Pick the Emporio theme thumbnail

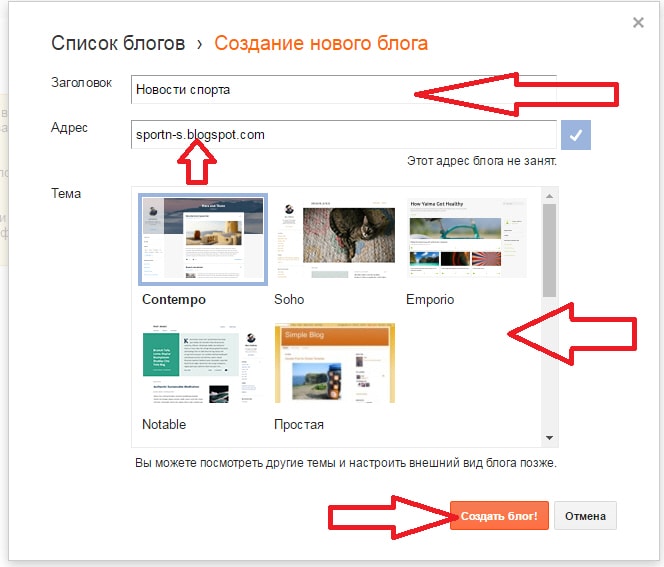tap(467, 239)
